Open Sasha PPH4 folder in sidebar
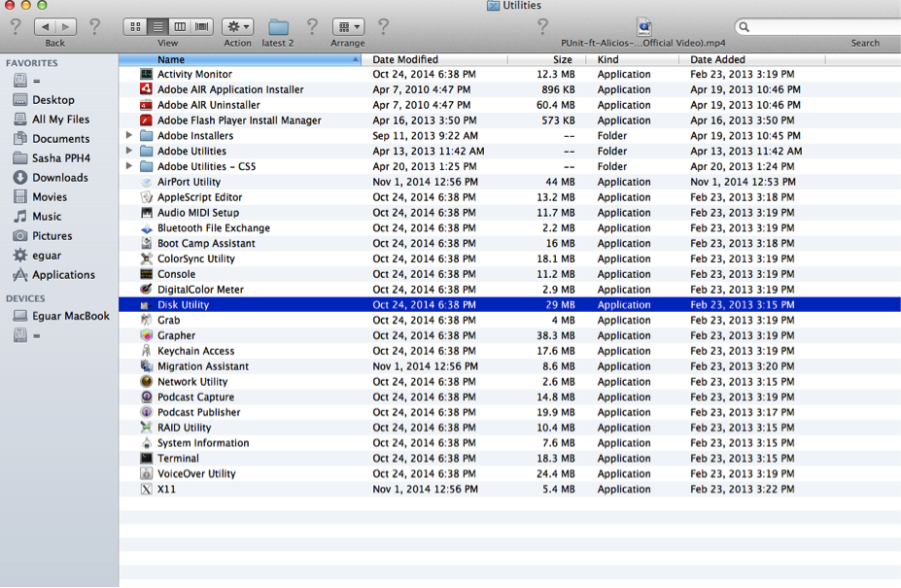Viewport: 901px width, 588px height. point(61,158)
